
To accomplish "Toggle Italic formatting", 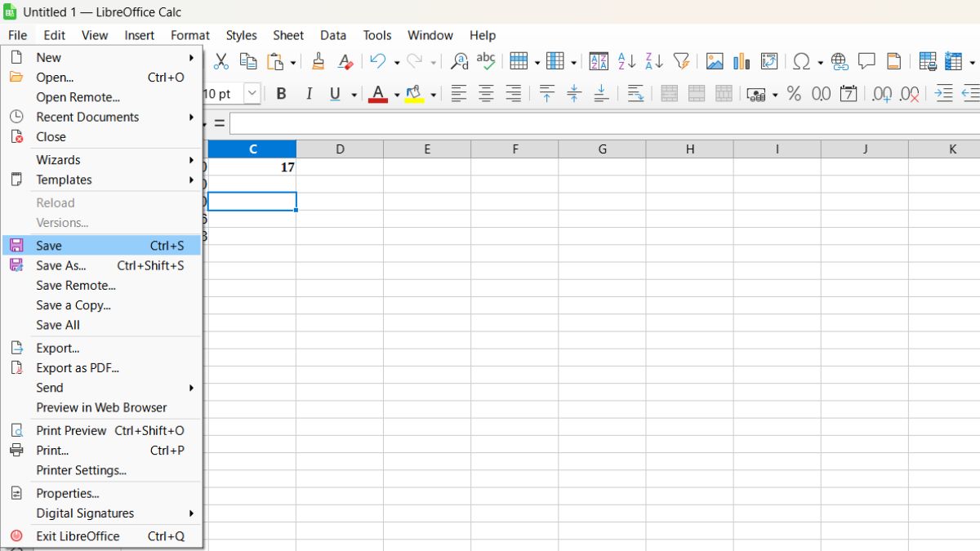I will tap(309, 94).
